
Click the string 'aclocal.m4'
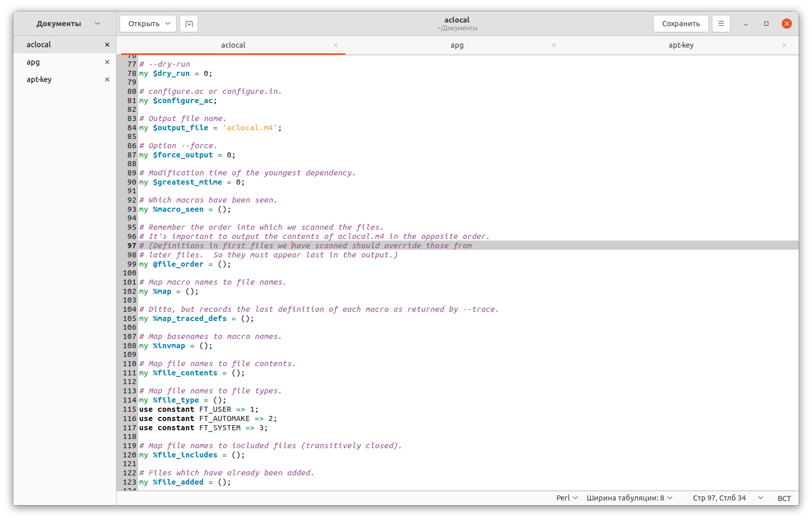250,128
